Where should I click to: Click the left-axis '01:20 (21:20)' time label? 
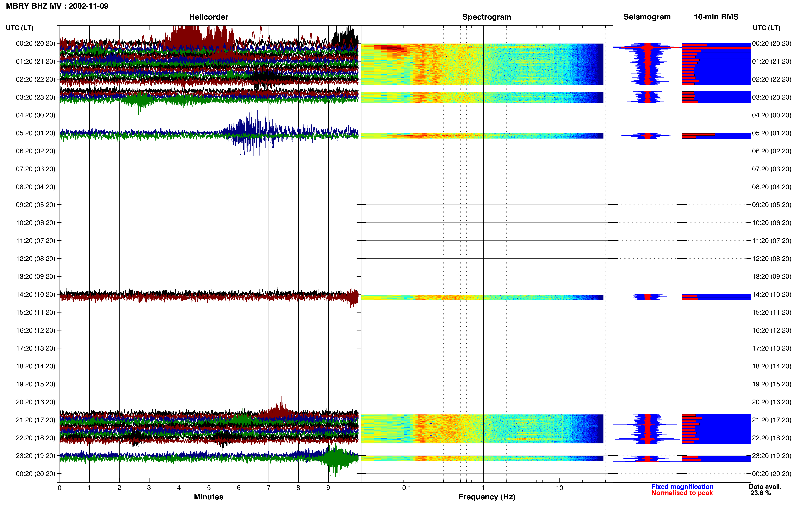(35, 61)
